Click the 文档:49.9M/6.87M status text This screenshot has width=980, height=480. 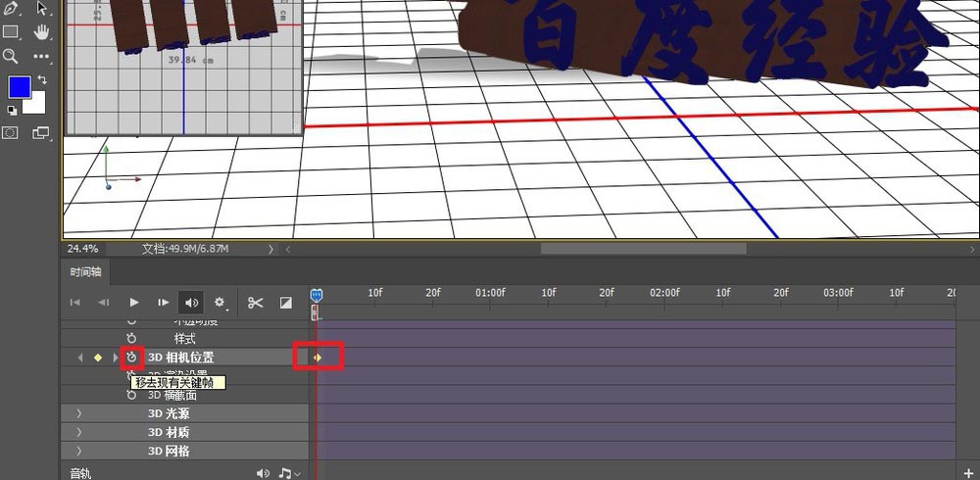(185, 248)
